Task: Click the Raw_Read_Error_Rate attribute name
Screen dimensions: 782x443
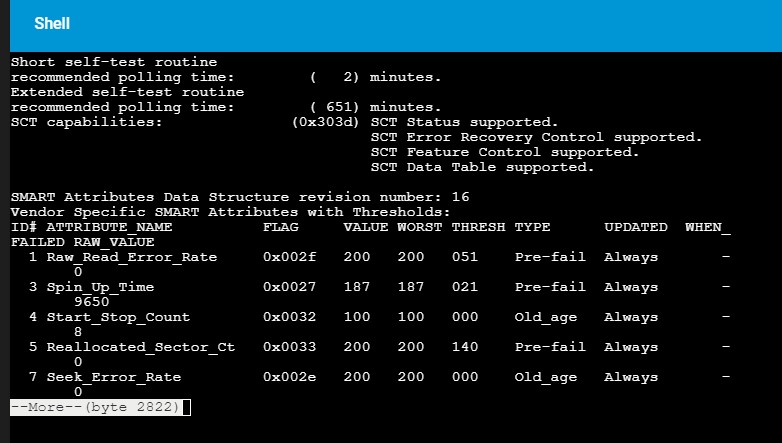Action: pos(132,257)
